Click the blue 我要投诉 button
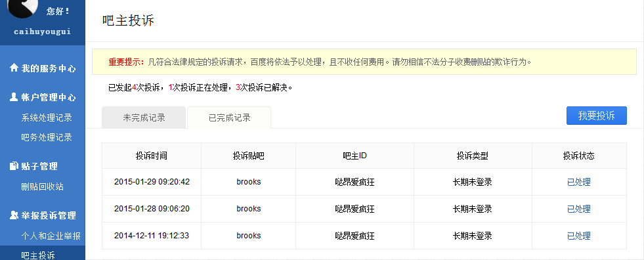This screenshot has height=260, width=644. (596, 116)
